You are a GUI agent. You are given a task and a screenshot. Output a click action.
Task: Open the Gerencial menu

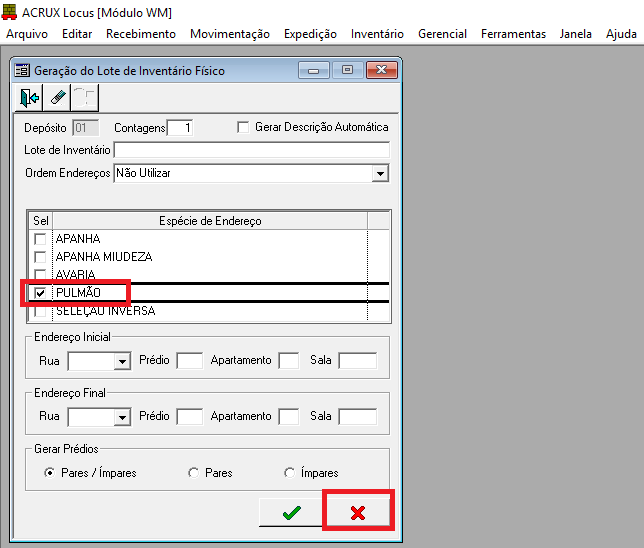[x=442, y=34]
